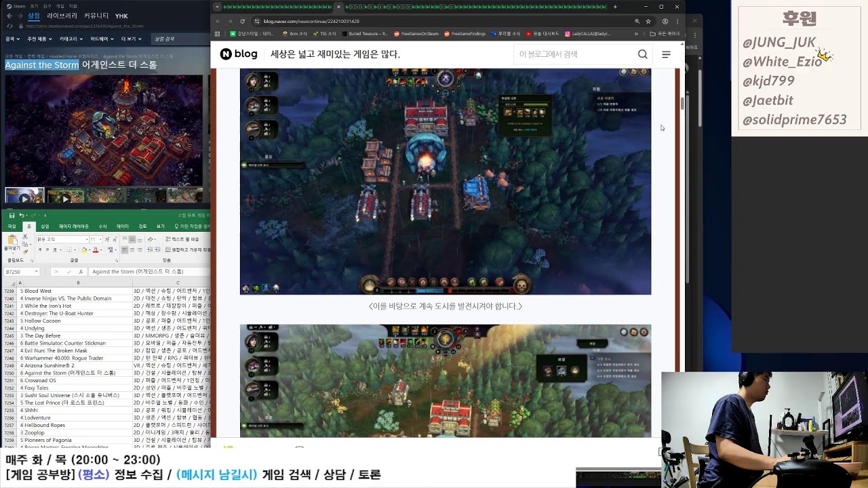Open the Chrome zoom magnifier icon
868x488 pixels.
637,21
